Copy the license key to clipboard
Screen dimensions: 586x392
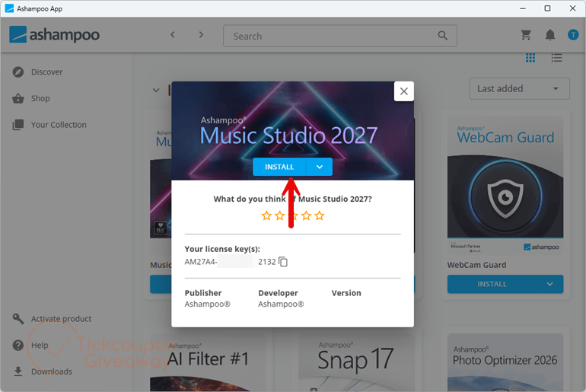tap(283, 262)
